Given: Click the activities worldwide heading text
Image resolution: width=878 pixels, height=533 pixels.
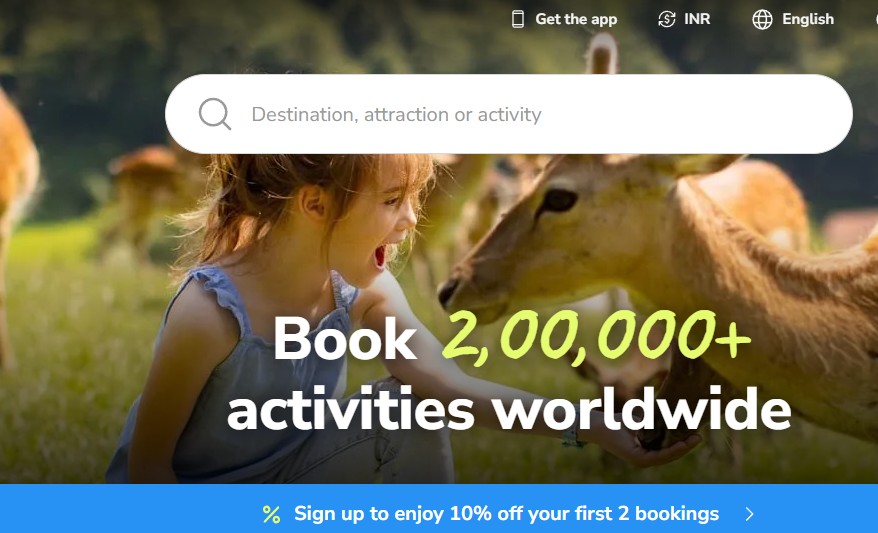Looking at the screenshot, I should 509,410.
